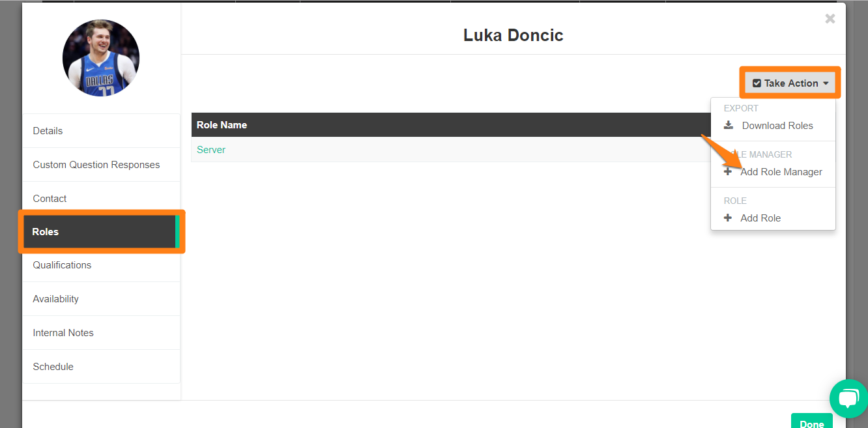View the Availability tab
This screenshot has width=868, height=428.
[101, 298]
